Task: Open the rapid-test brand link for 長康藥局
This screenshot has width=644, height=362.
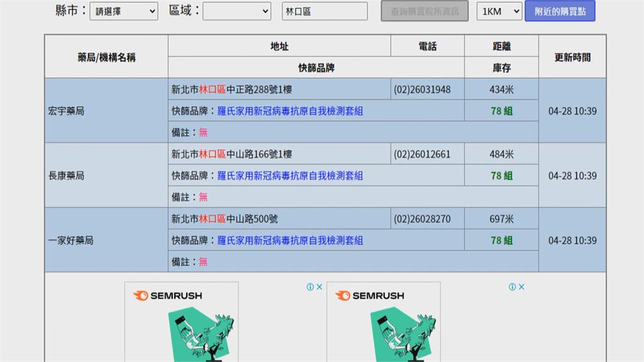Action: 290,176
